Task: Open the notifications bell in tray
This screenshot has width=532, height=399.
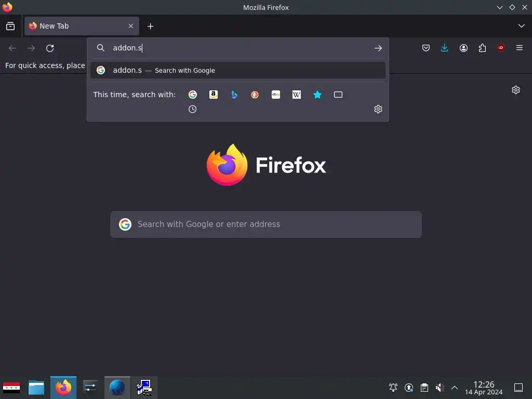Action: [393, 388]
